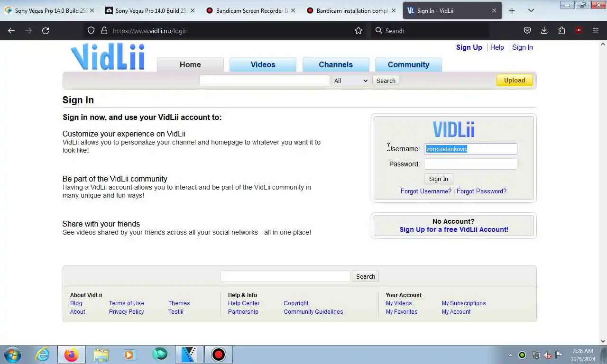Launch Internet Explorer from taskbar
Viewport: 607px width, 364px height.
(43, 355)
